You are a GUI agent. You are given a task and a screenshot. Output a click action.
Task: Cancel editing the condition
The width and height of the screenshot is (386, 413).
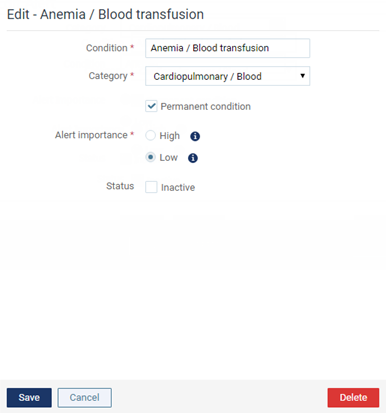84,397
